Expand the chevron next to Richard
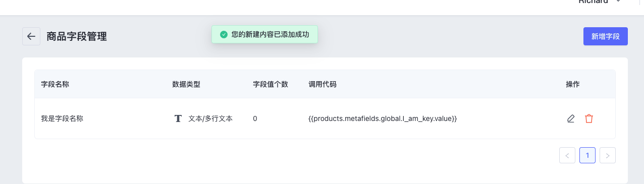The image size is (644, 184). [x=618, y=2]
